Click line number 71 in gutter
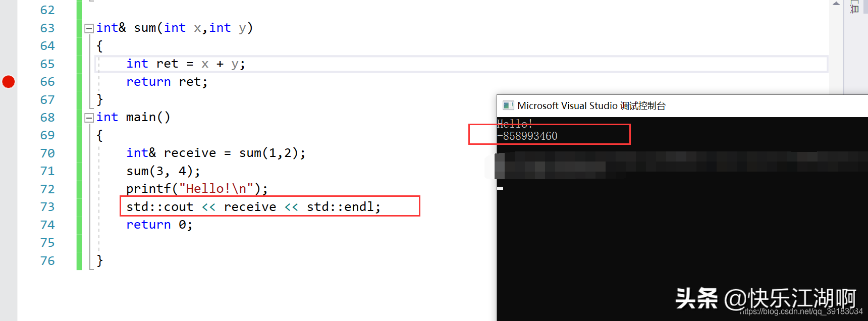This screenshot has height=321, width=868. point(47,171)
